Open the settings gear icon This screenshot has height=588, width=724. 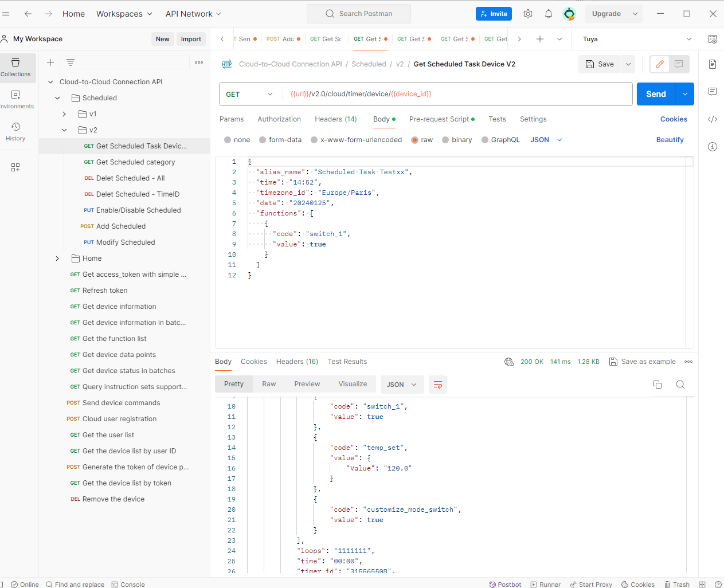click(x=528, y=14)
